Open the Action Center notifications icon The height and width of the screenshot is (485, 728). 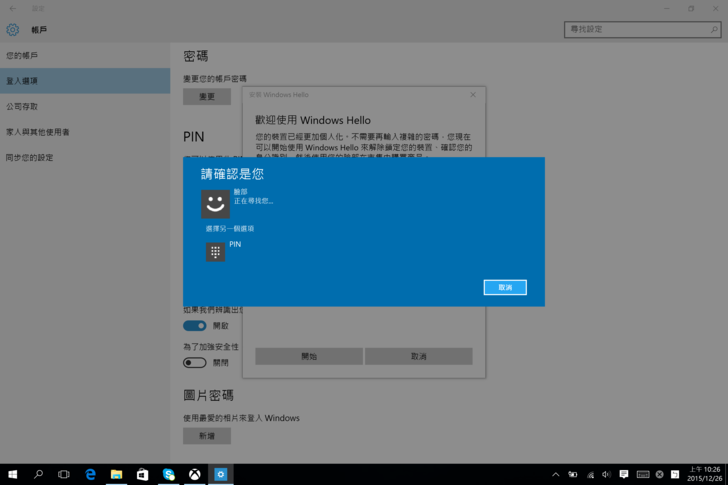pos(624,474)
